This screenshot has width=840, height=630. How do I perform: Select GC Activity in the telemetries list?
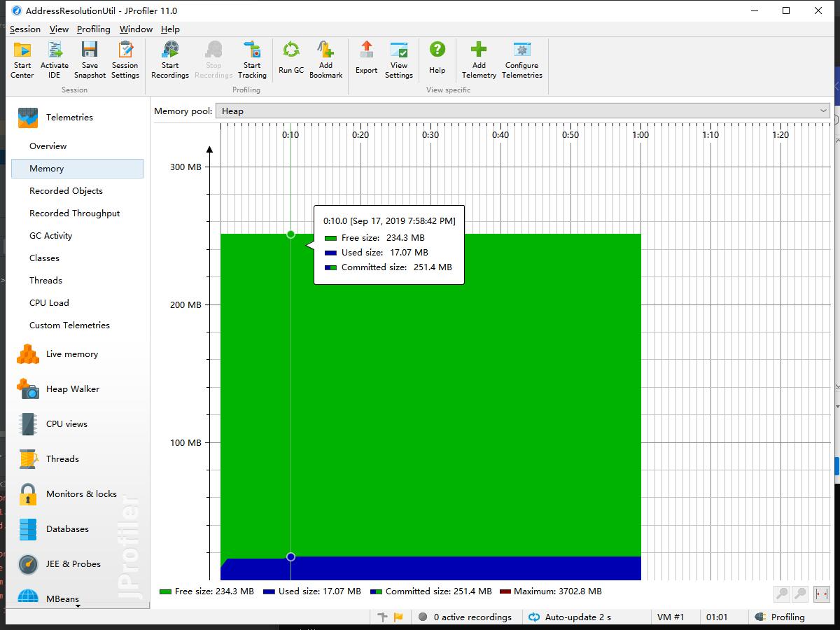coord(50,236)
